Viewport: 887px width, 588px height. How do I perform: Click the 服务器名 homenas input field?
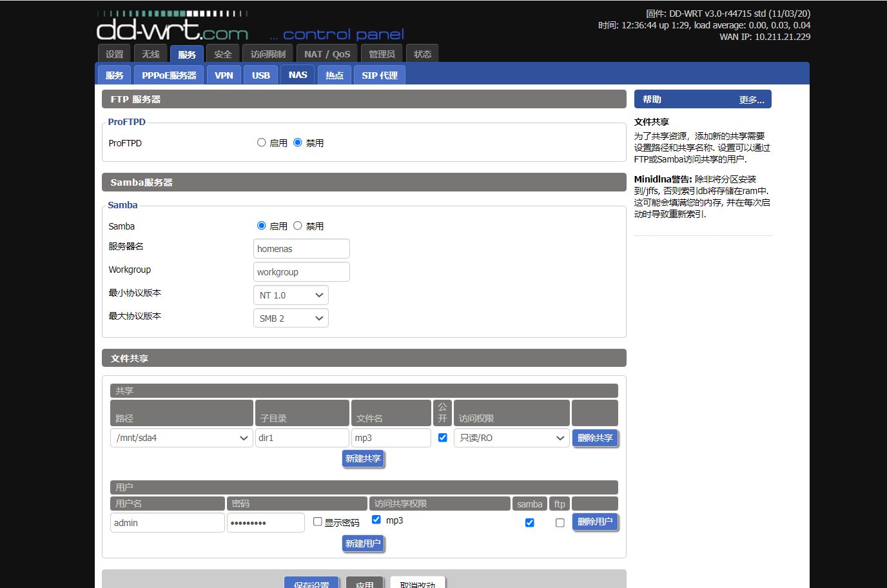click(x=301, y=249)
